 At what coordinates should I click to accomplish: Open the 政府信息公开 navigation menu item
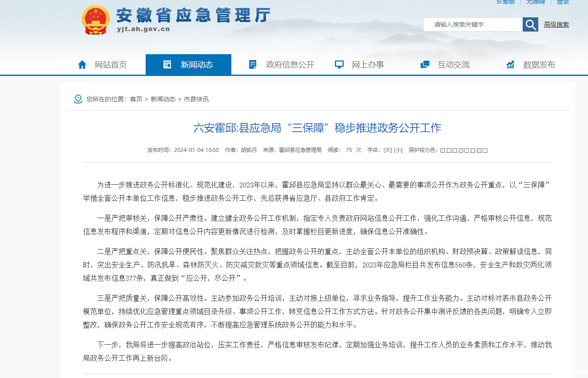pos(290,65)
